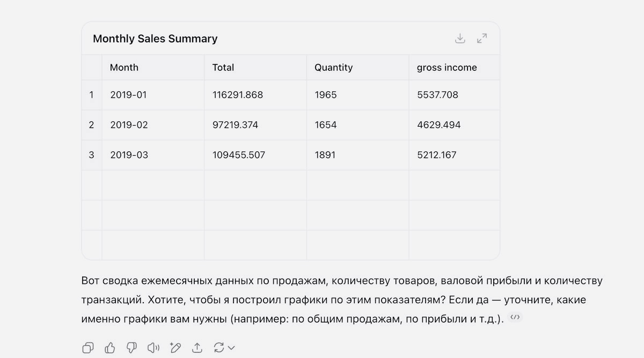Select row number 3 in table
This screenshot has width=644, height=358.
(x=91, y=155)
